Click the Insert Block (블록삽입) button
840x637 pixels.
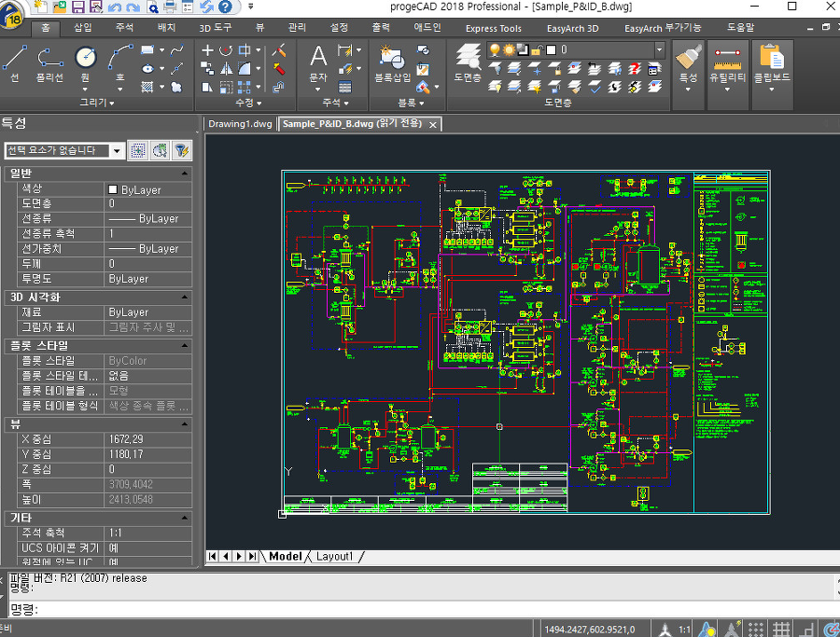click(x=392, y=63)
